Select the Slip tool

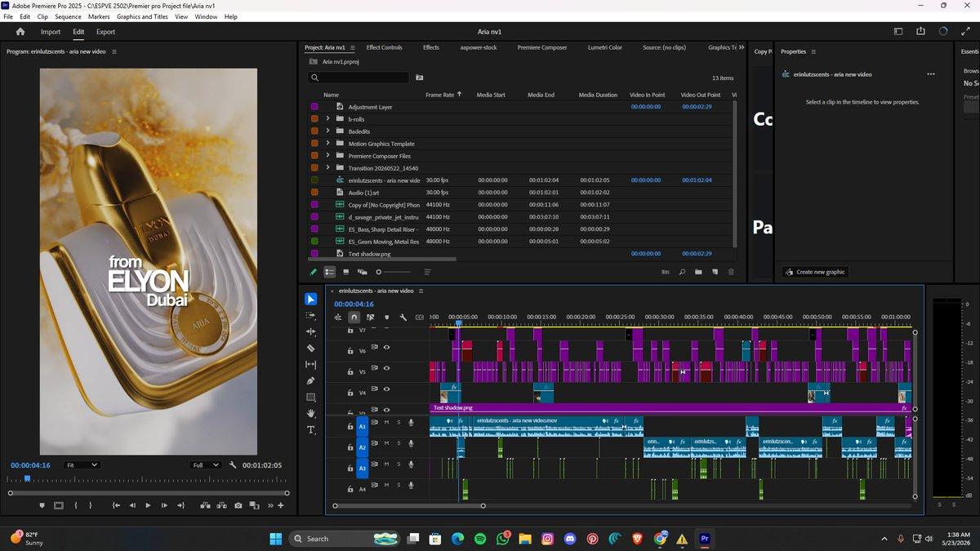310,364
